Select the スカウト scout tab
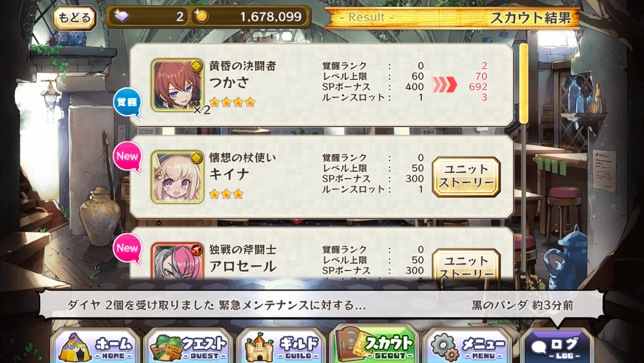The width and height of the screenshot is (644, 363). coord(374,345)
